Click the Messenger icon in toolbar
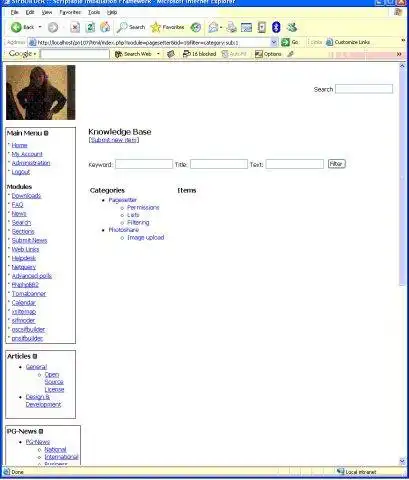Image resolution: width=409 pixels, height=480 pixels. coord(292,27)
